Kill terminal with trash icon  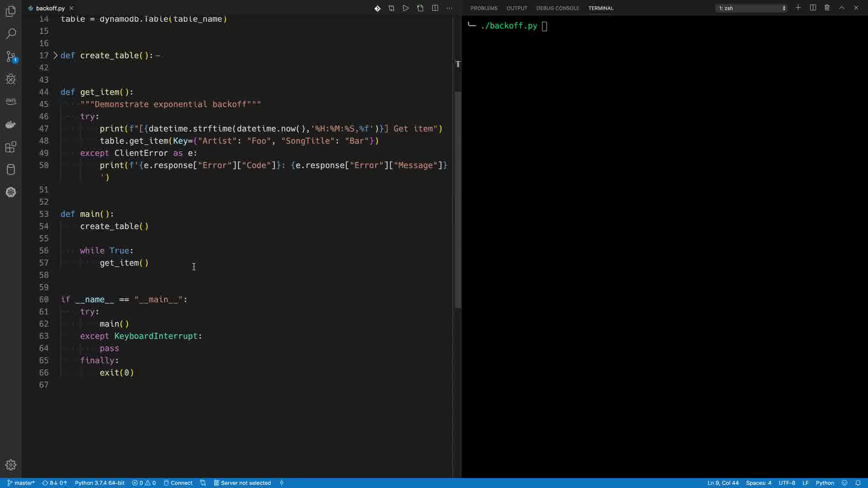[827, 8]
